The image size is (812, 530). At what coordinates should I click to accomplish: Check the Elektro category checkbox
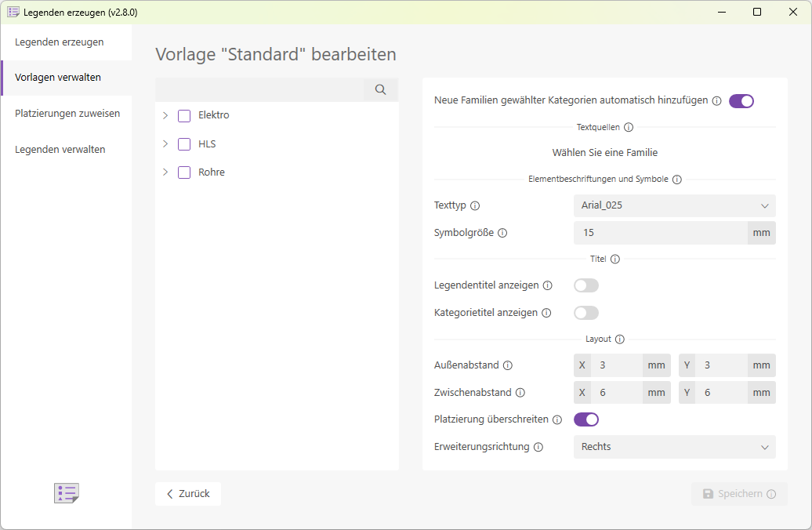[183, 114]
